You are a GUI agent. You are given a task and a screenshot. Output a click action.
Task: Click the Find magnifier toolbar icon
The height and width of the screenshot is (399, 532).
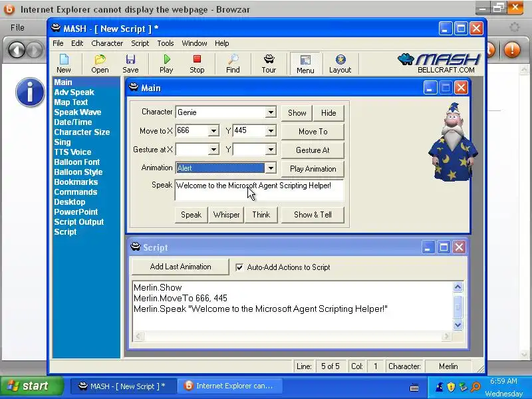click(x=233, y=63)
